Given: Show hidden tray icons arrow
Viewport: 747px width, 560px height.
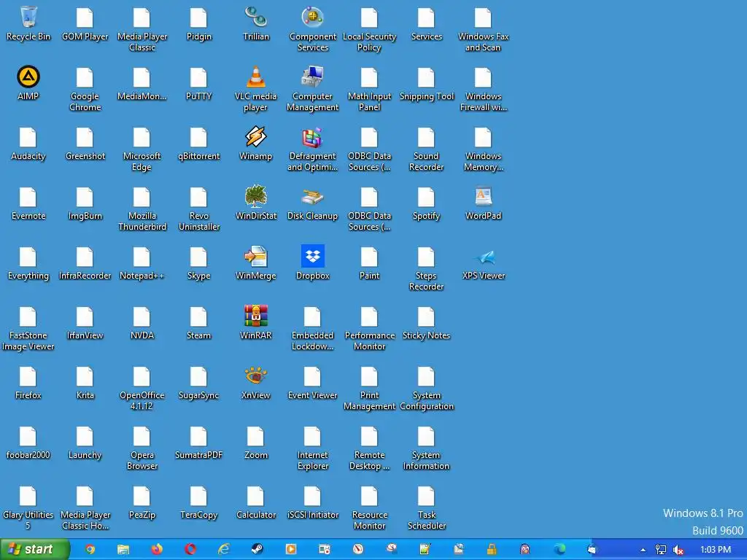Looking at the screenshot, I should pos(643,550).
